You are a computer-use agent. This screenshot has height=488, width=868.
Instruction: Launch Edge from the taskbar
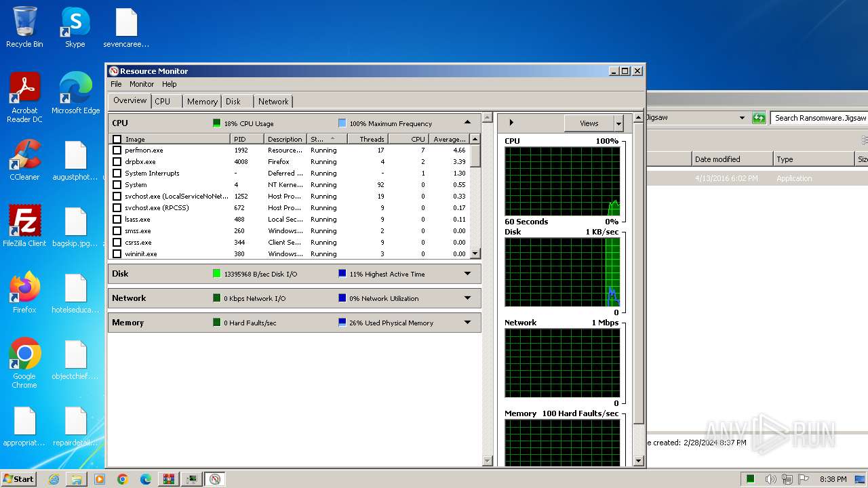(x=146, y=479)
